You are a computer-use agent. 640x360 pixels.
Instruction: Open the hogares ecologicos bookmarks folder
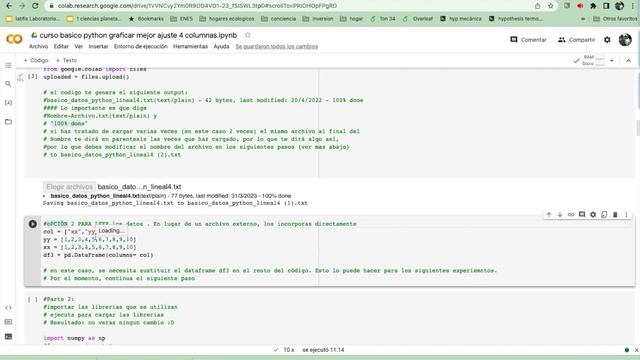point(227,19)
